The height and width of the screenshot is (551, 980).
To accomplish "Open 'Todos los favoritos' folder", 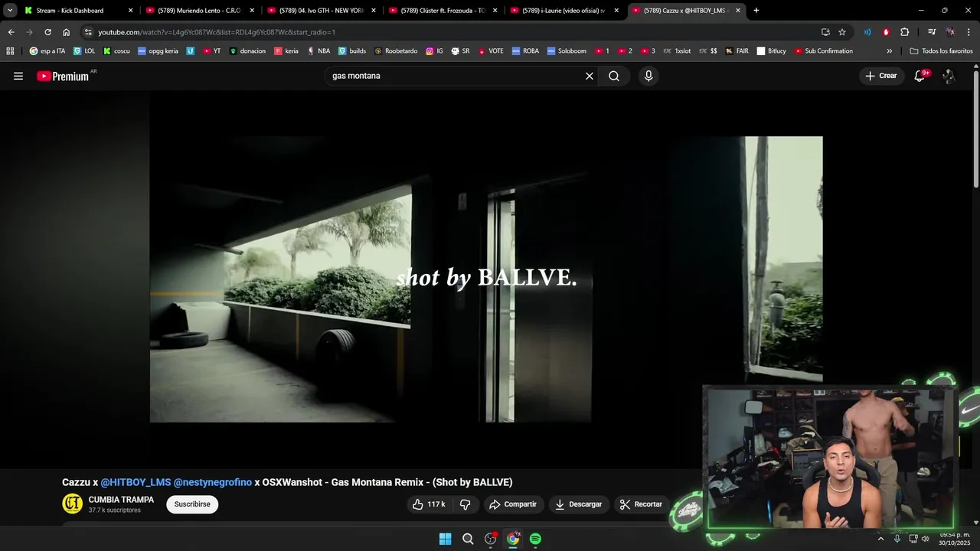I will (942, 51).
